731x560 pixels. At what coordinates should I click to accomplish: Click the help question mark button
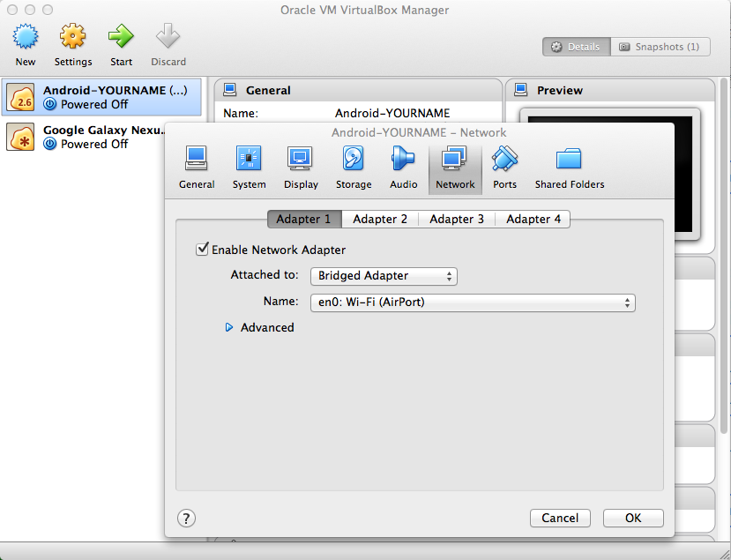pos(186,518)
